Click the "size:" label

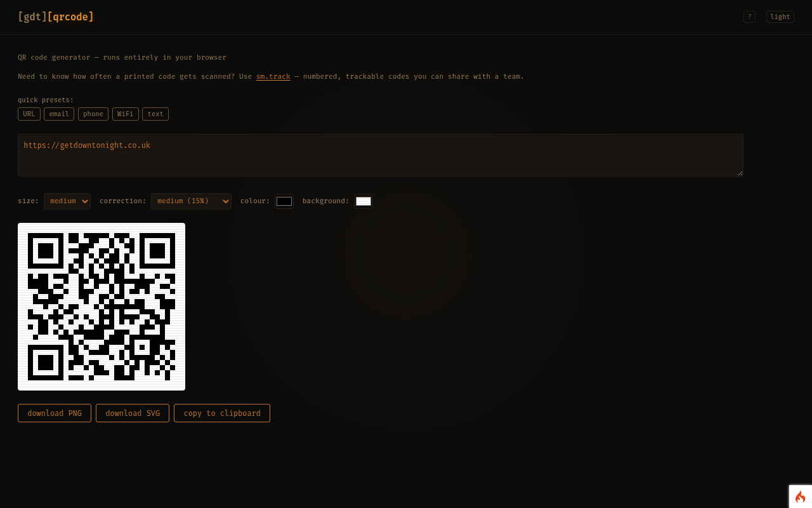pos(29,201)
